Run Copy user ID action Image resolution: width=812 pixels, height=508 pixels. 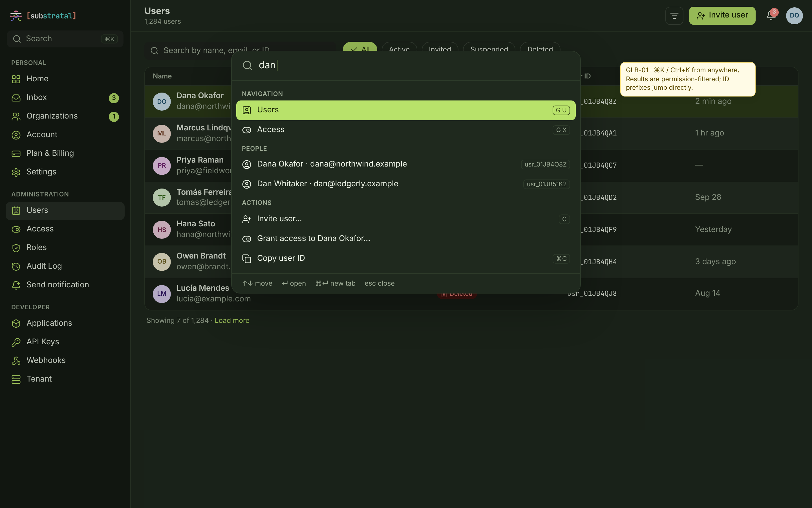(406, 259)
